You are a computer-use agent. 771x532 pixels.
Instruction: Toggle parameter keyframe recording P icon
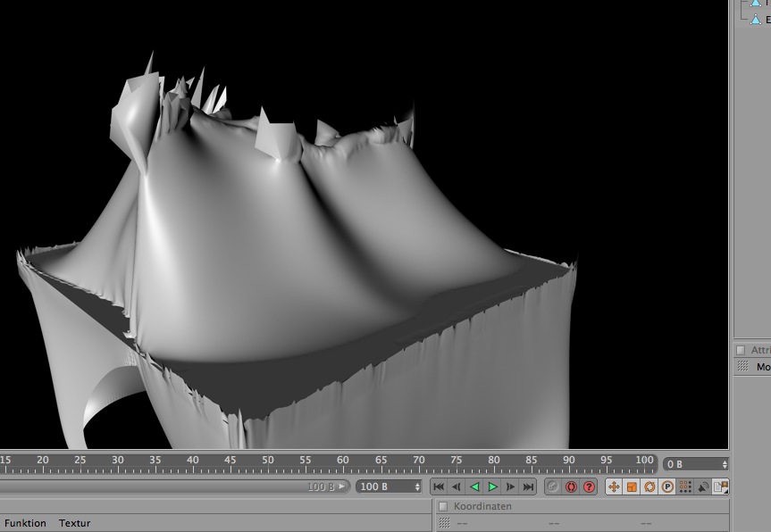tap(667, 486)
